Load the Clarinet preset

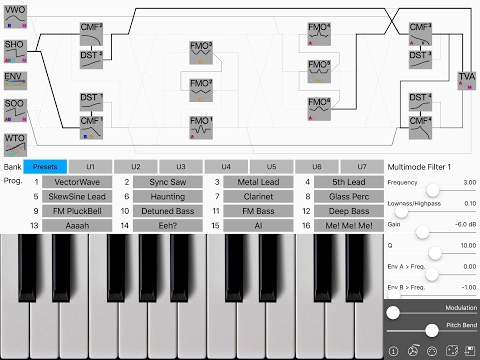pyautogui.click(x=258, y=197)
